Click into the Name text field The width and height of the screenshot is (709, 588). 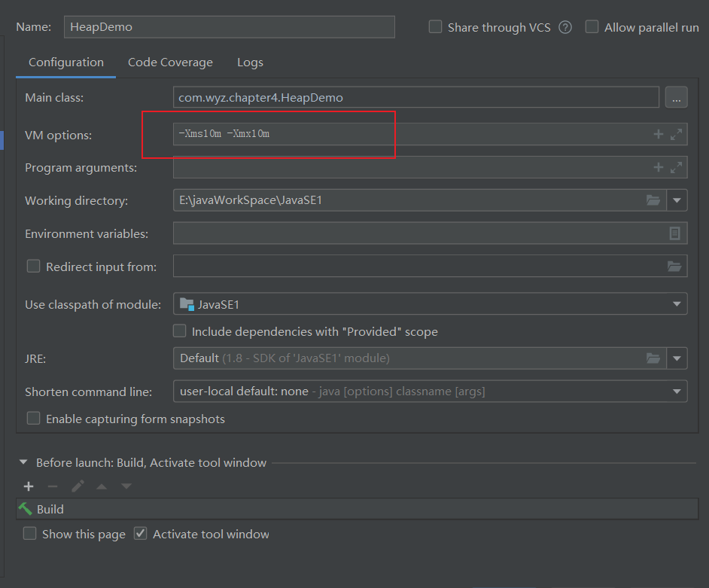[x=230, y=27]
